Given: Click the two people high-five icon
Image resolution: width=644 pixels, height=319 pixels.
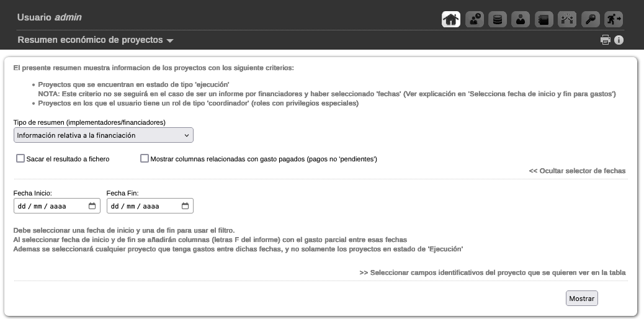Looking at the screenshot, I should coord(566,19).
